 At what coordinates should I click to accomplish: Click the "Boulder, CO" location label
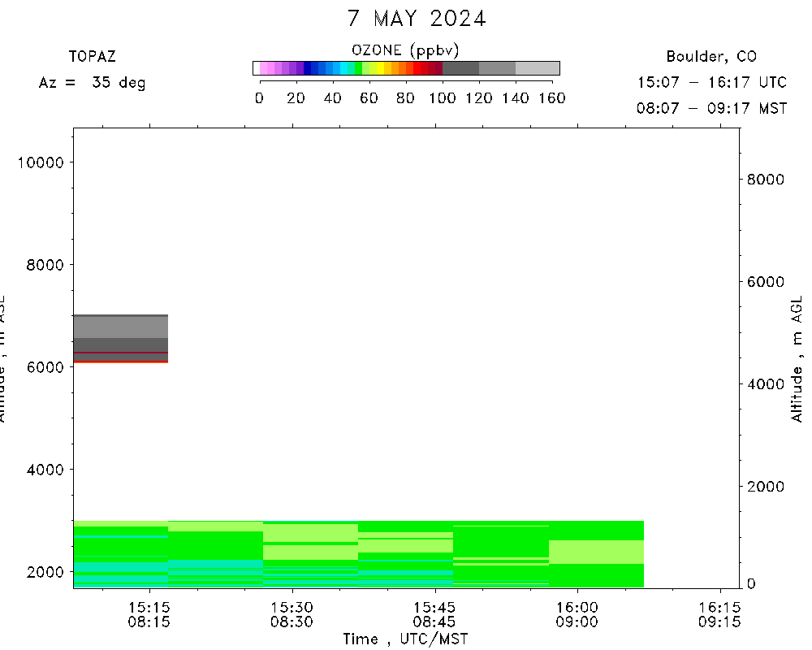(711, 57)
